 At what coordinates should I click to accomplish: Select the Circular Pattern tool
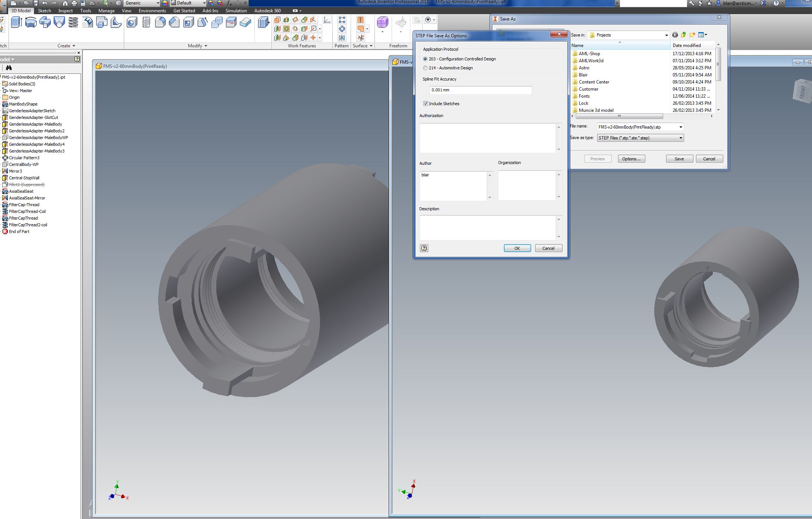coord(342,29)
